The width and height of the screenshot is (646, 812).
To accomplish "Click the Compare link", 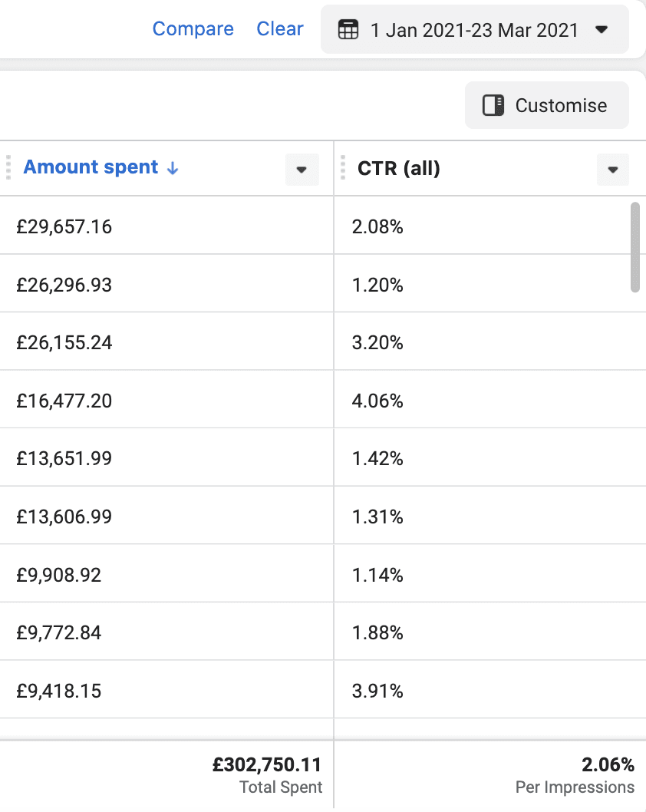I will pos(193,29).
